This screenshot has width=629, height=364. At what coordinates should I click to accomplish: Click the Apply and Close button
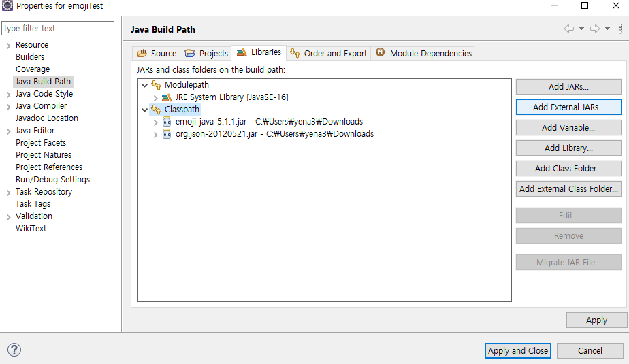click(518, 351)
